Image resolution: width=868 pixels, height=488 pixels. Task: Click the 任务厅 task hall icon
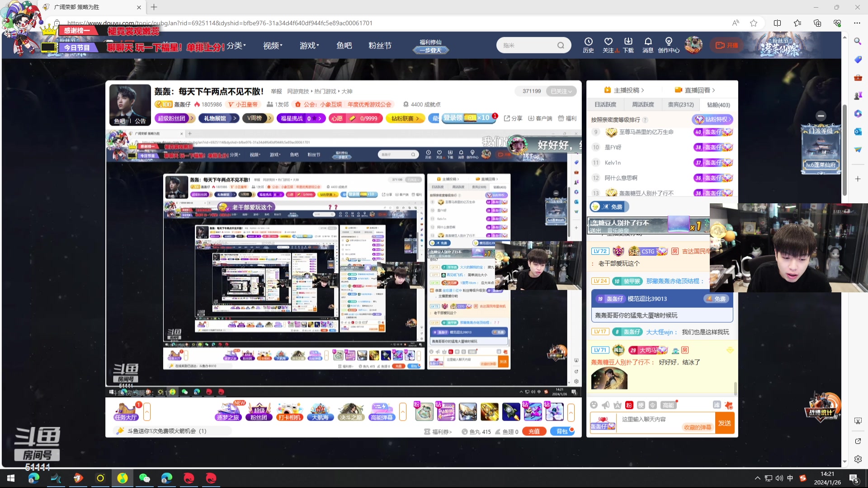[126, 411]
